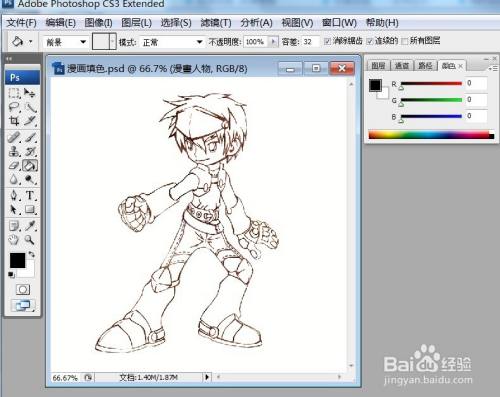Viewport: 500px width, 397px height.
Task: Click the red R channel slider
Action: coord(431,83)
